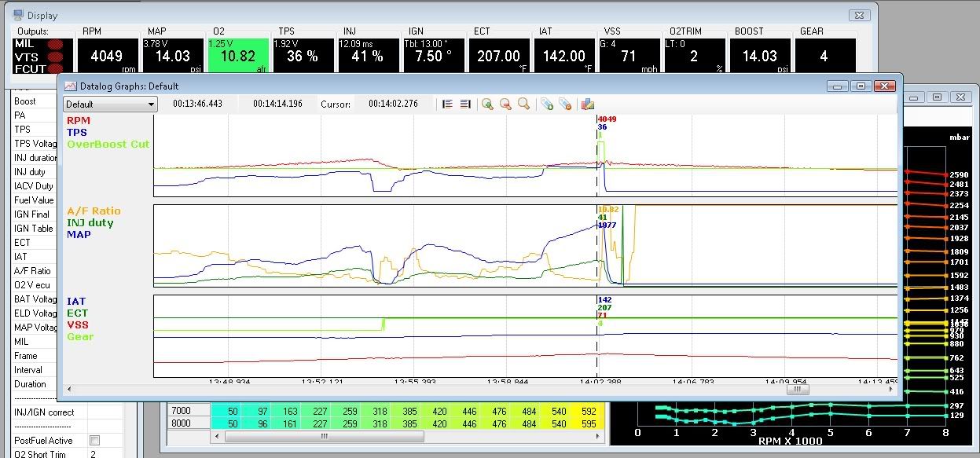Select the ECT gauge showing 207.00
Screen dimensions: 980x458
[x=498, y=56]
